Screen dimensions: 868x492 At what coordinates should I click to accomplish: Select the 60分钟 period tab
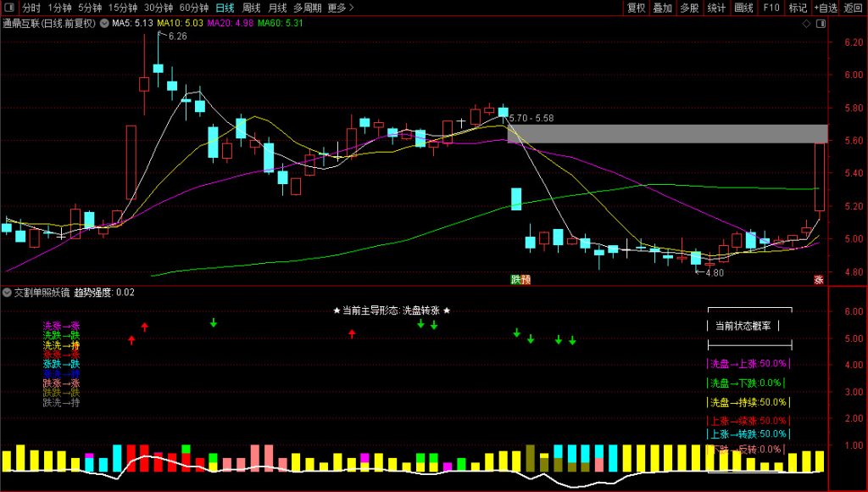pyautogui.click(x=194, y=8)
